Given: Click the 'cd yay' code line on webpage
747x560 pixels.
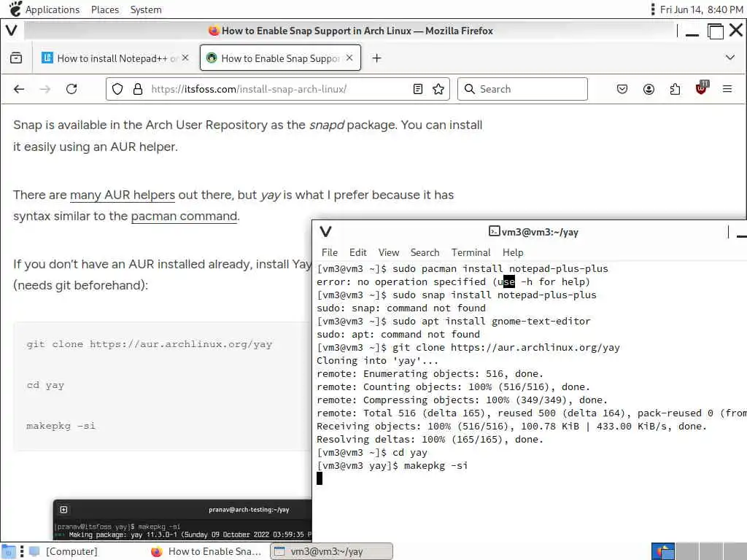Looking at the screenshot, I should coord(45,385).
